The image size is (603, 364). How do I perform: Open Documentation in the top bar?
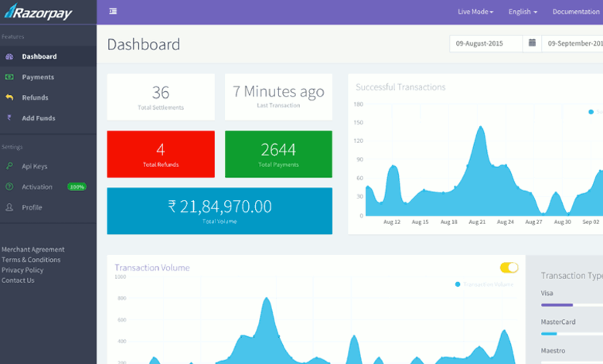pyautogui.click(x=576, y=12)
